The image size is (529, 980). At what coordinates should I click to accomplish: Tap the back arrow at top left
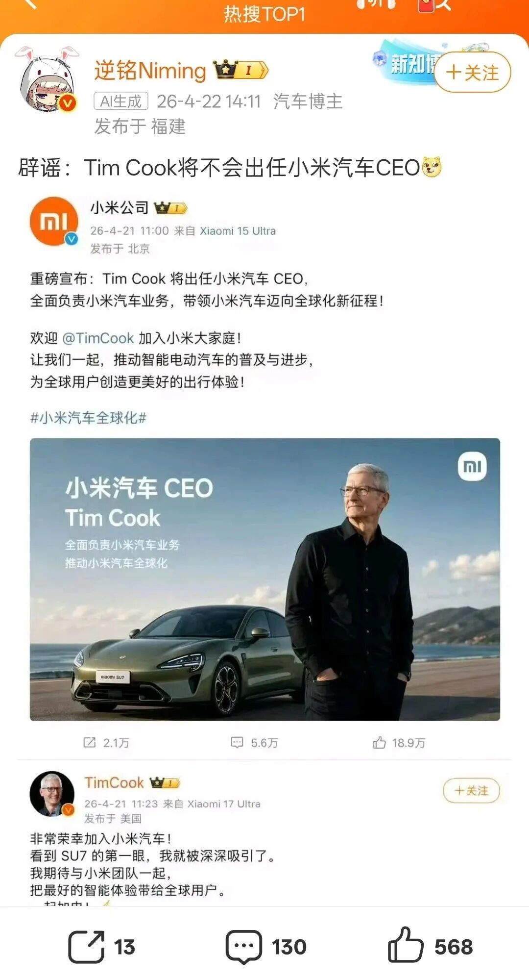(29, 4)
